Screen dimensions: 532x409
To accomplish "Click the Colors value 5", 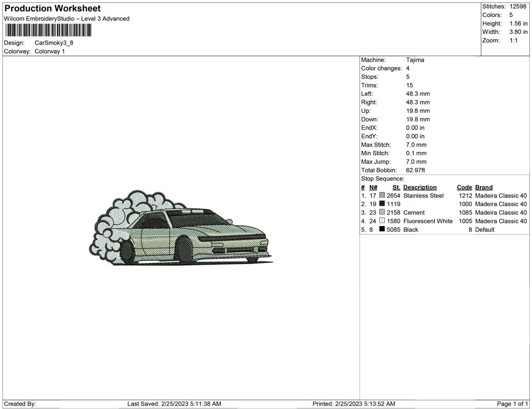I will pos(511,15).
